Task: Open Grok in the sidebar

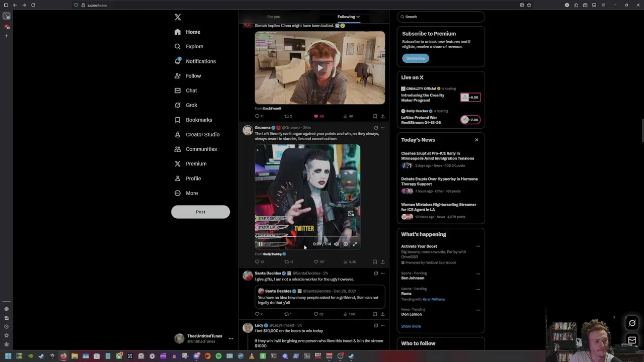Action: 186,105
